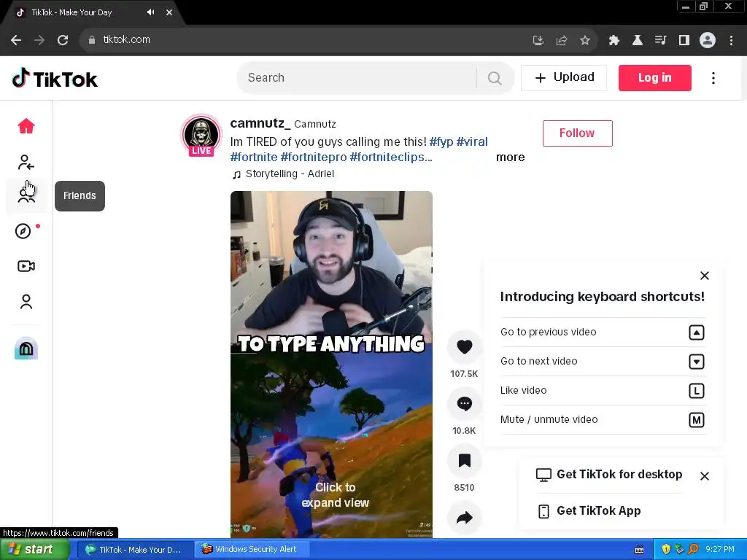This screenshot has height=560, width=747.
Task: Open camnutz_ LIVE avatar
Action: pos(201,135)
